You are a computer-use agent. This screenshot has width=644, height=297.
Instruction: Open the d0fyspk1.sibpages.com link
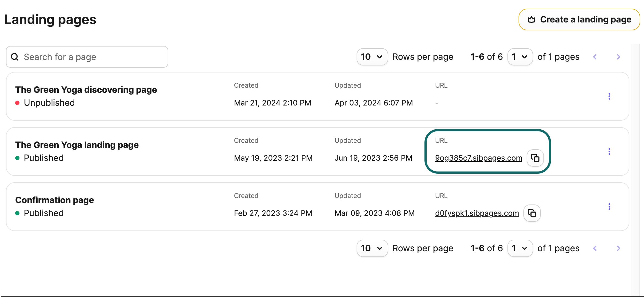(x=477, y=213)
